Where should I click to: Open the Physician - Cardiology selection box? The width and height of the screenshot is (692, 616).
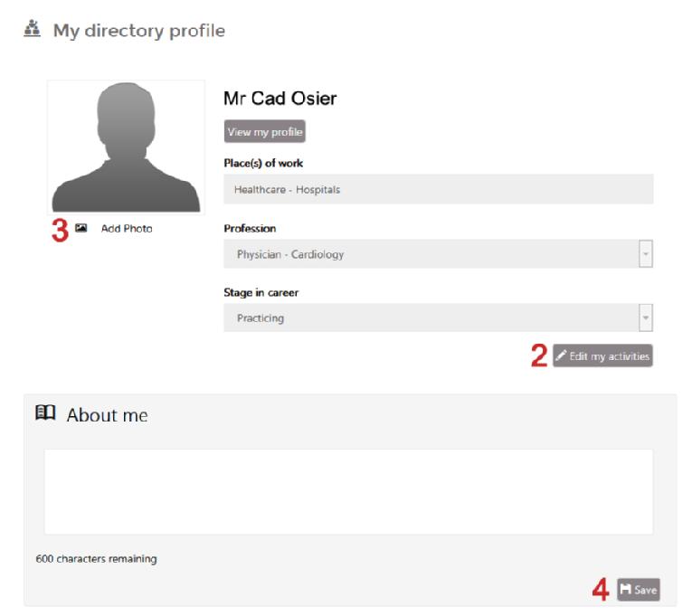click(431, 254)
